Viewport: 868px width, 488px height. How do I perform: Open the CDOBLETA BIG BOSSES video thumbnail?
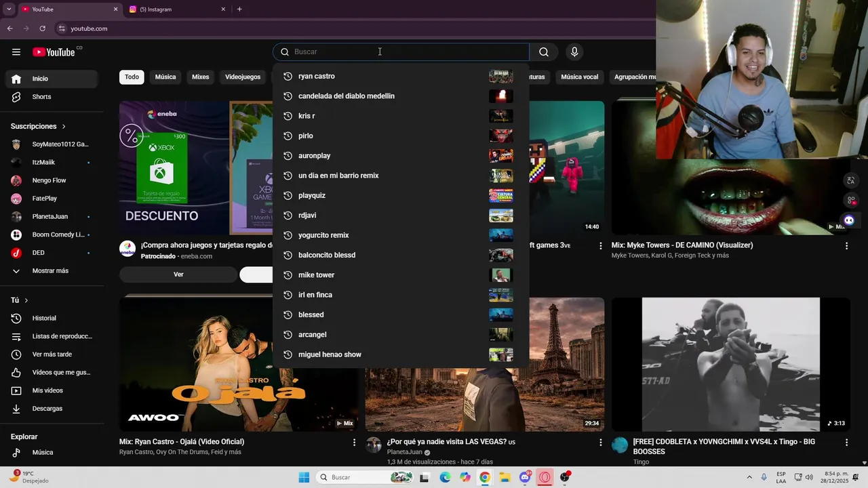click(731, 364)
